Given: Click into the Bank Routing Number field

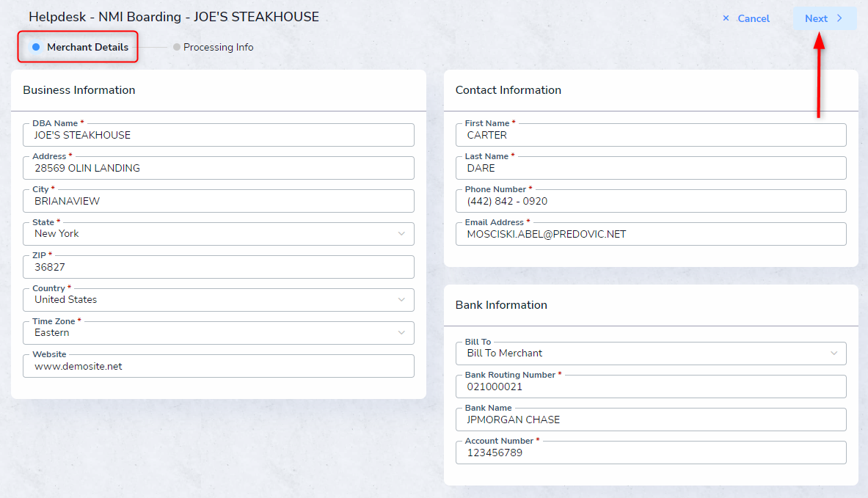Looking at the screenshot, I should [651, 387].
